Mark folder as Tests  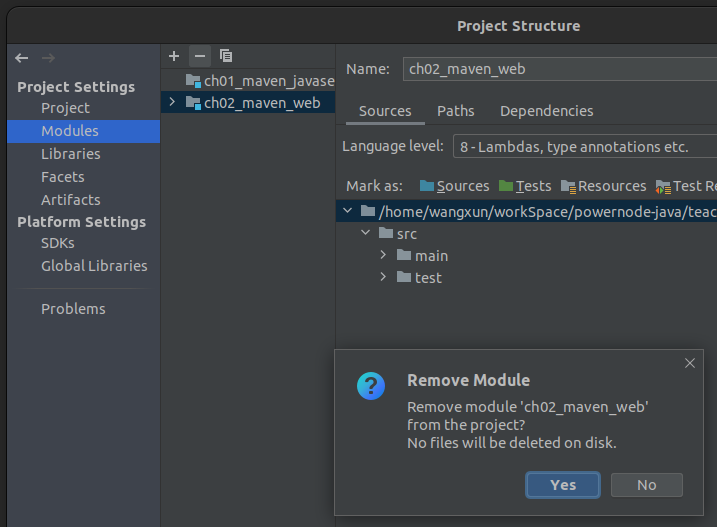tap(525, 186)
